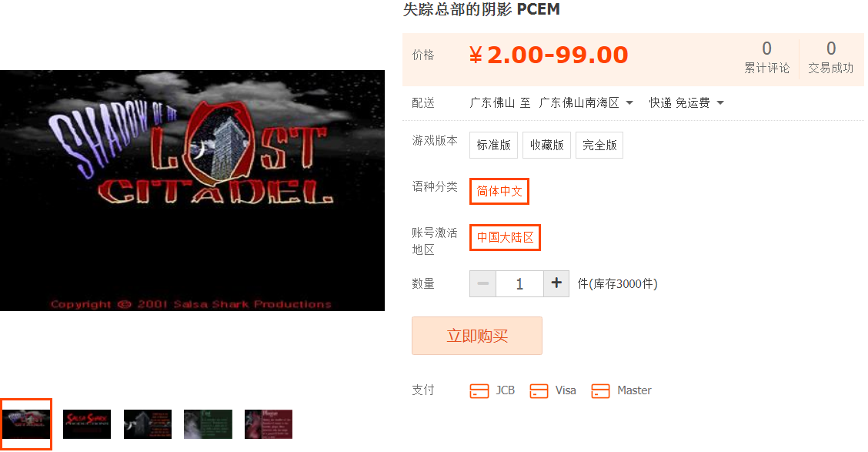Select the third thumbnail with tower

148,424
